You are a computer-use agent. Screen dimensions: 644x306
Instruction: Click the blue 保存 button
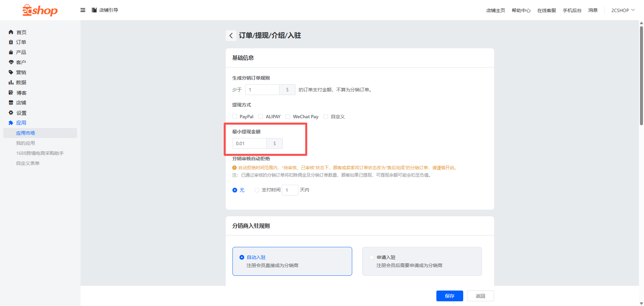point(449,296)
